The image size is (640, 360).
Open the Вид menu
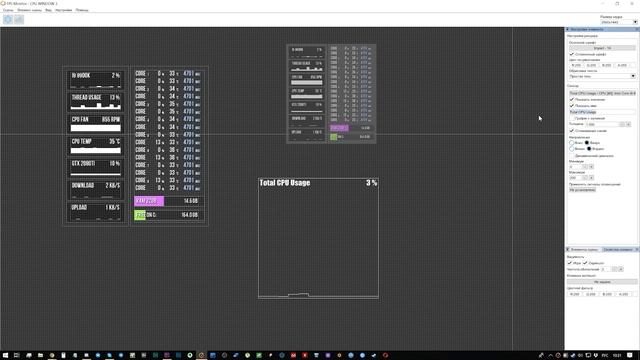point(48,10)
